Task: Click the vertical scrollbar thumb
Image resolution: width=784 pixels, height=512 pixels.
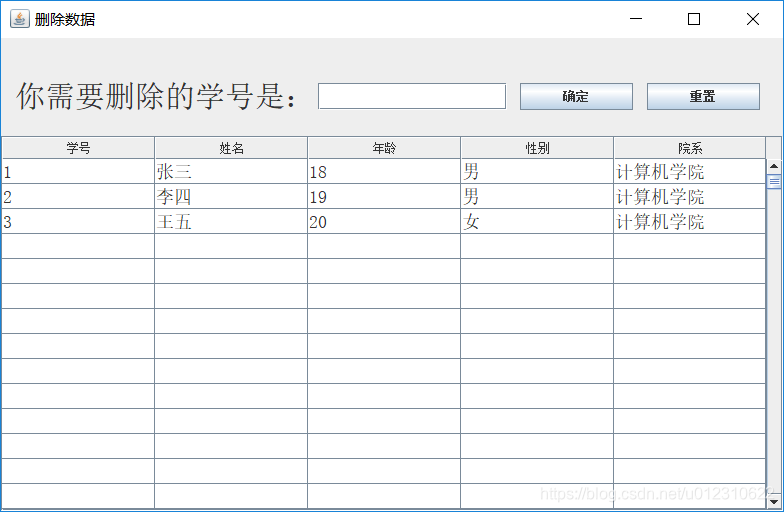Action: coord(774,182)
